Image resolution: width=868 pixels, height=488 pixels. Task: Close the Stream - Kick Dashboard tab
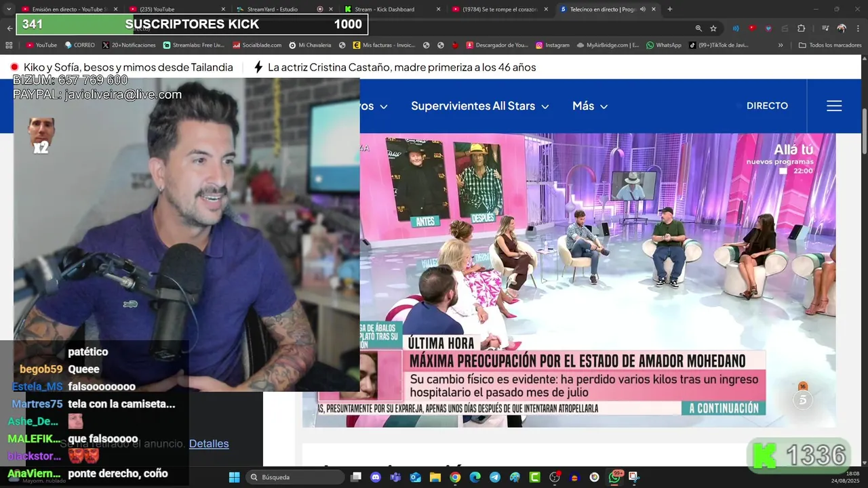tap(438, 9)
